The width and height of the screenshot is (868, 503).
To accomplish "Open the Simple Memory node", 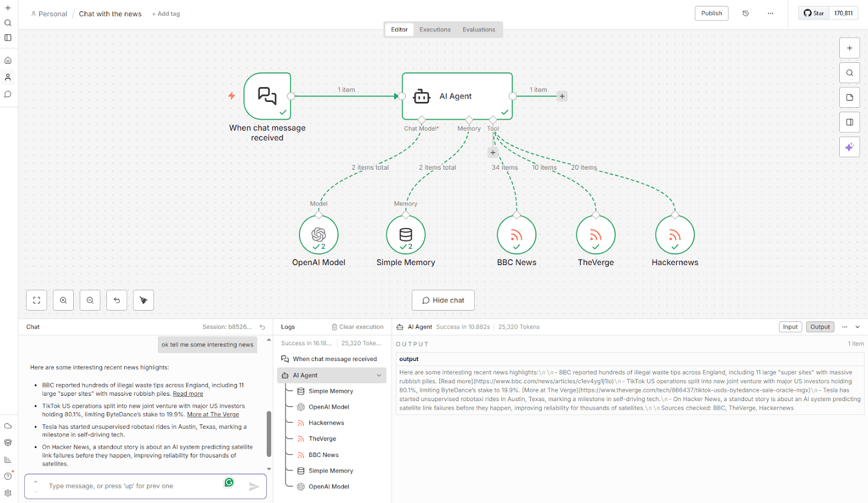I will click(406, 235).
